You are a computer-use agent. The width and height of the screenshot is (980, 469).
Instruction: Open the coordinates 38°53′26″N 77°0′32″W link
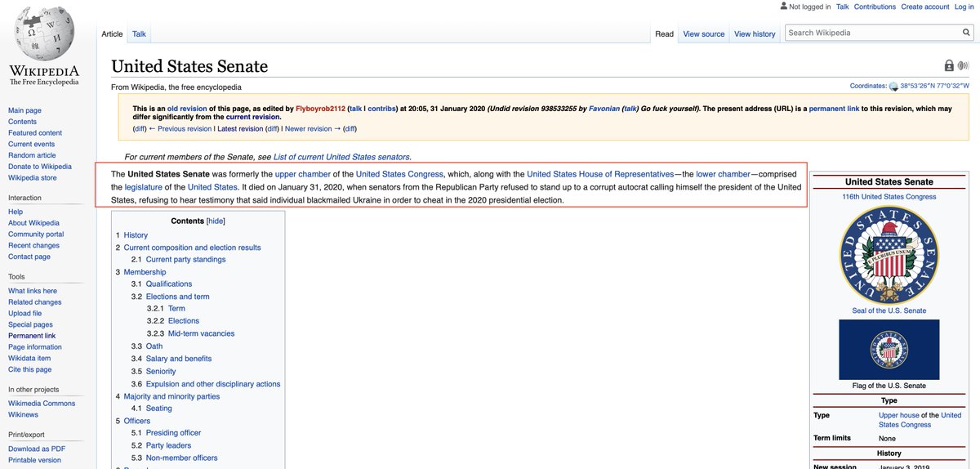coord(934,86)
